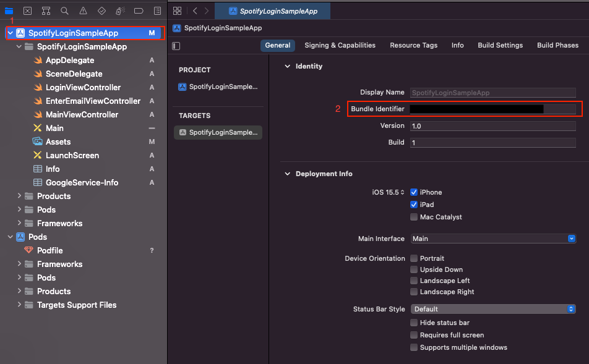Switch to the General tab
This screenshot has width=589, height=364.
click(x=278, y=45)
